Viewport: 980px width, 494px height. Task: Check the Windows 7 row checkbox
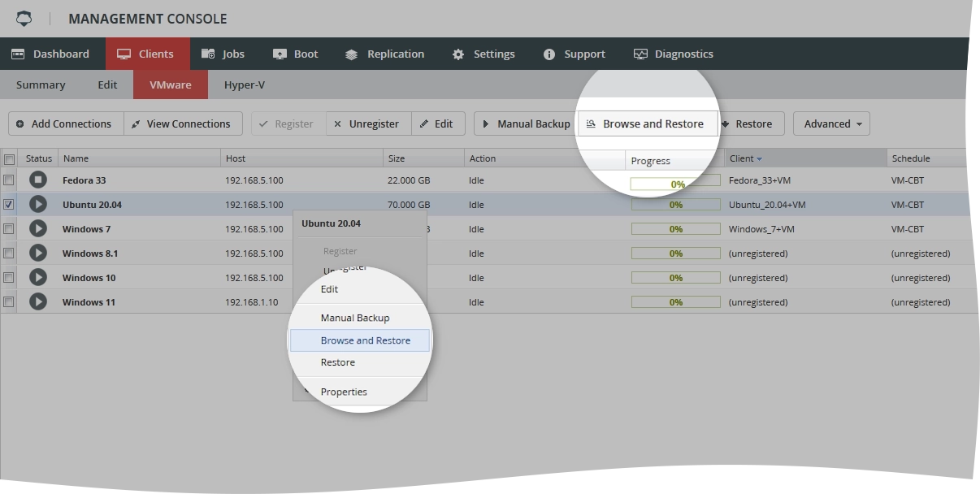(9, 229)
